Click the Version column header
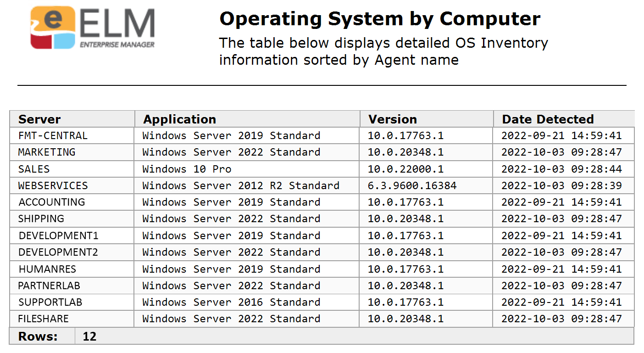Viewport: 644px width, 353px height. point(427,119)
